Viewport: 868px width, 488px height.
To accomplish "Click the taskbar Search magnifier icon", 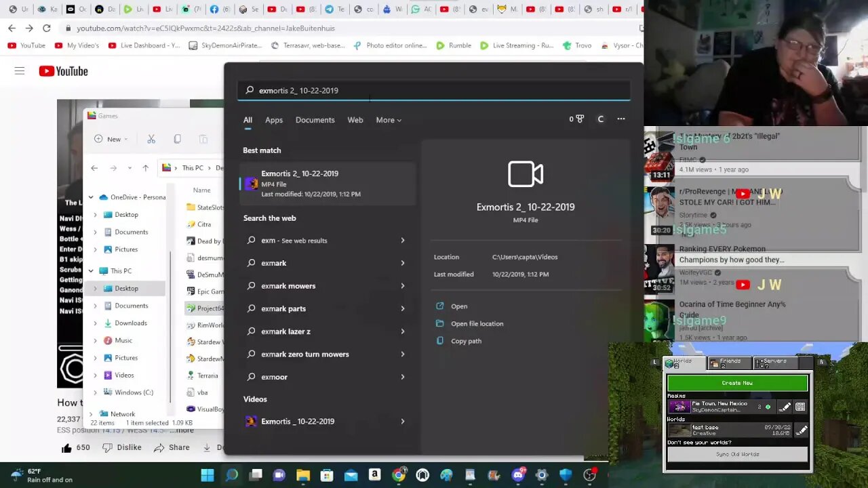I will click(231, 475).
